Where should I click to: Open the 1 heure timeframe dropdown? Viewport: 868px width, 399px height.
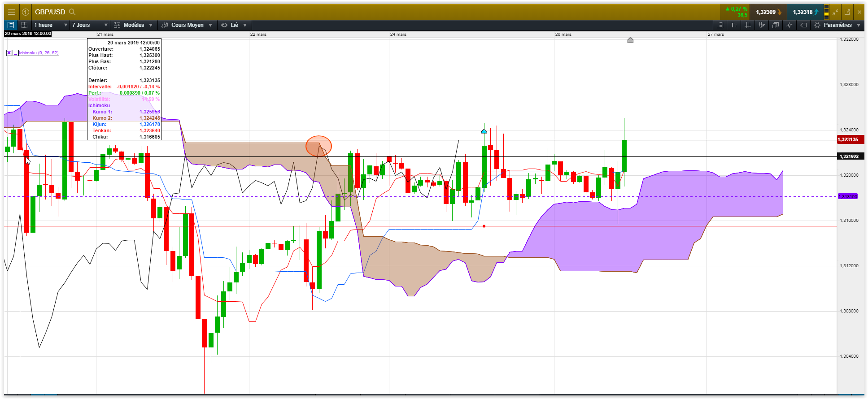point(51,25)
